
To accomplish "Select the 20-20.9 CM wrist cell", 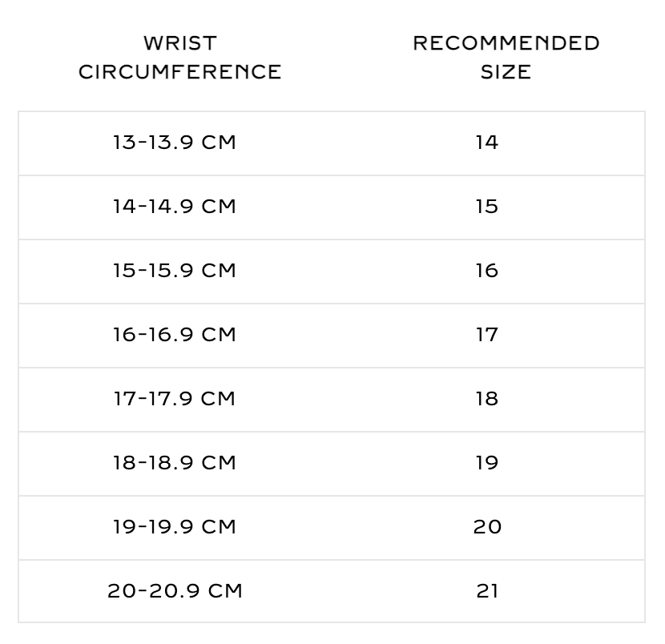I will click(x=175, y=591).
